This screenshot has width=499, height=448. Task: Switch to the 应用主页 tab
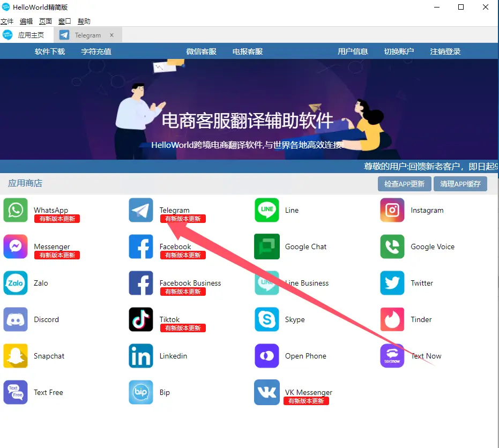[27, 35]
